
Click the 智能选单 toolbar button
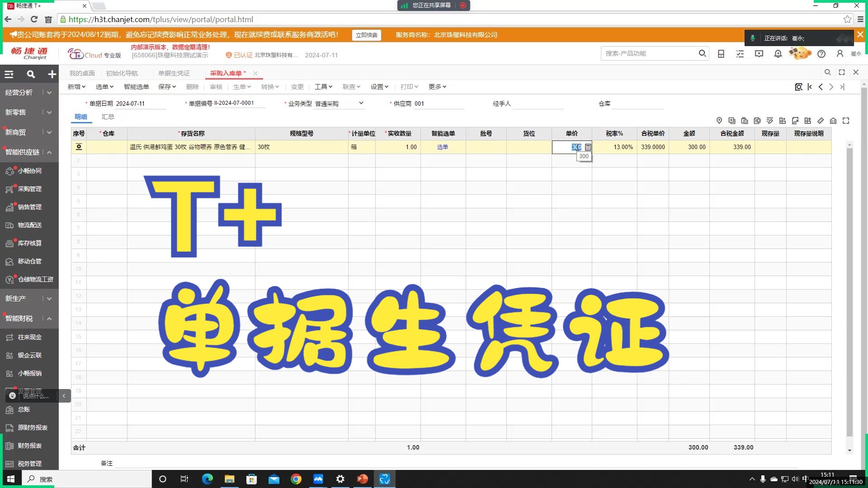point(137,87)
